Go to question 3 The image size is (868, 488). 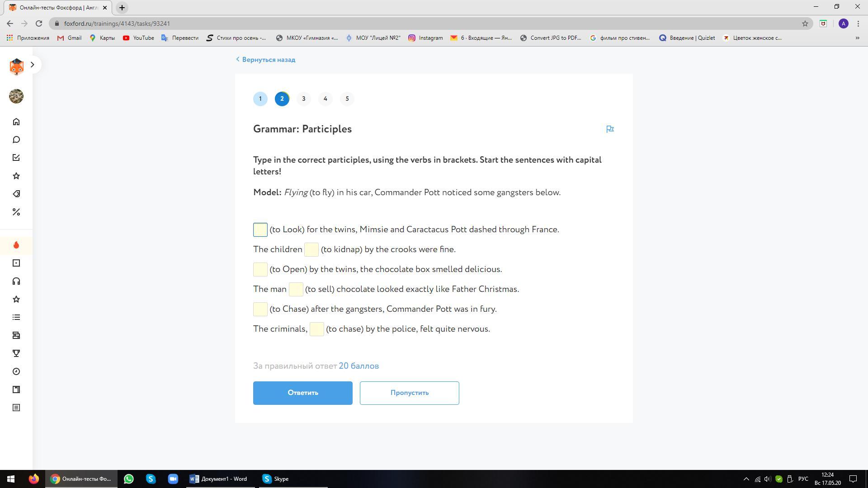click(304, 99)
